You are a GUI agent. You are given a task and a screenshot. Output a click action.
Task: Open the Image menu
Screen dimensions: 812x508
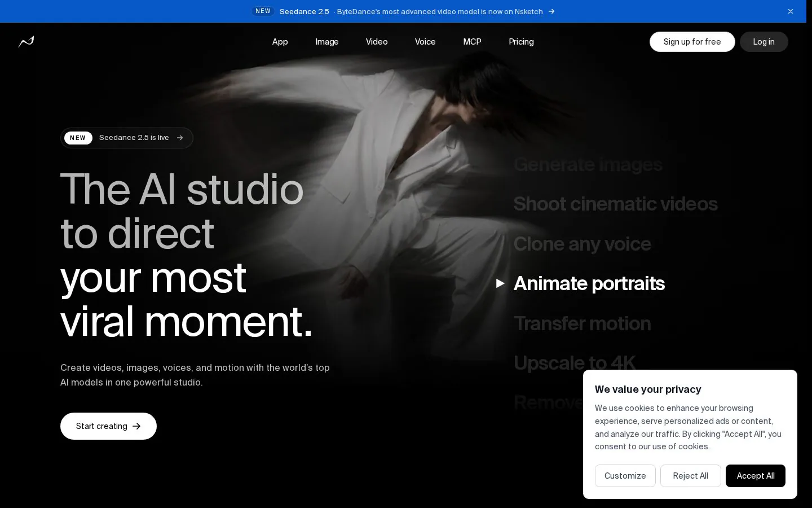click(x=327, y=42)
